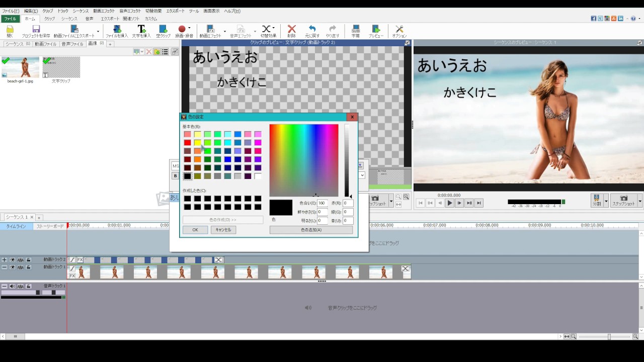Viewport: 644px width, 362px height.
Task: Click the red X remove icon in media bin
Action: pyautogui.click(x=148, y=52)
